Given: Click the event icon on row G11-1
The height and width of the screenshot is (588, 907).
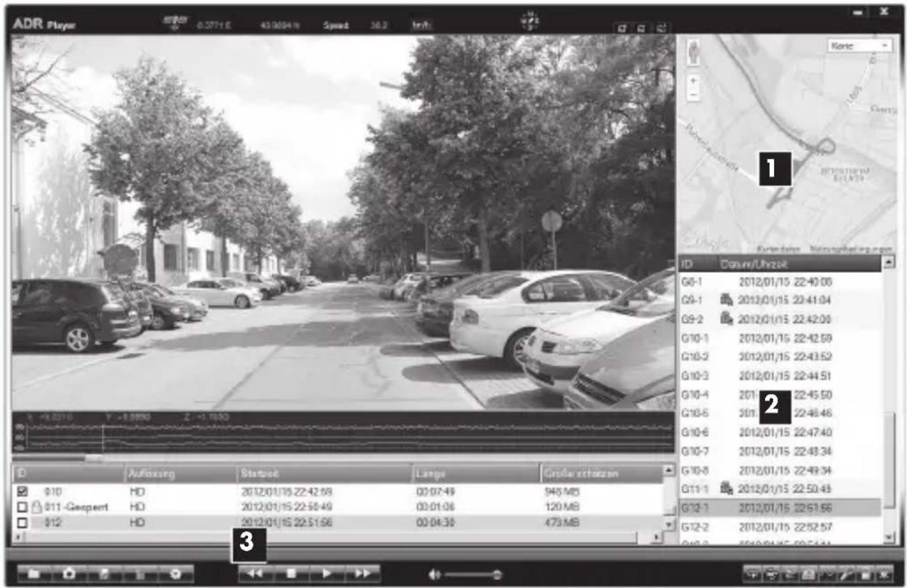Looking at the screenshot, I should point(726,487).
